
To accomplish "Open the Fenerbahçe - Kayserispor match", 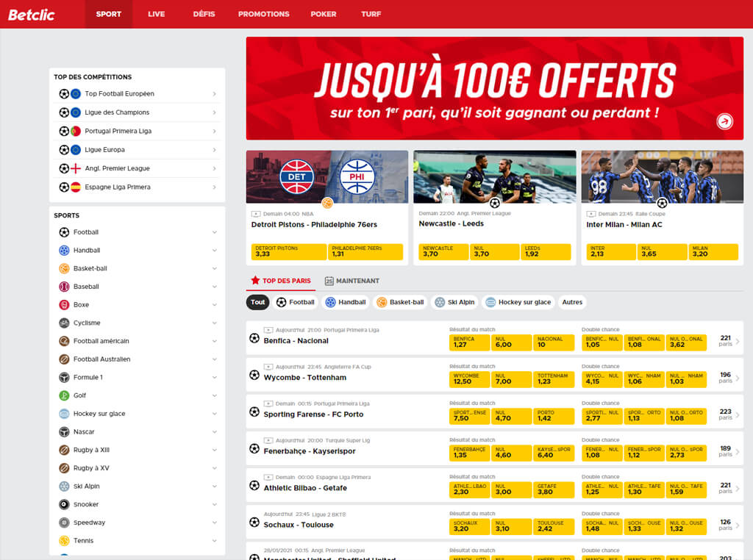I will (x=310, y=451).
